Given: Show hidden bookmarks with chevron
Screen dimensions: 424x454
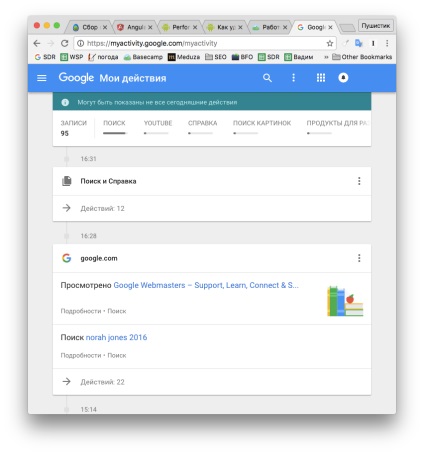Looking at the screenshot, I should pos(326,57).
